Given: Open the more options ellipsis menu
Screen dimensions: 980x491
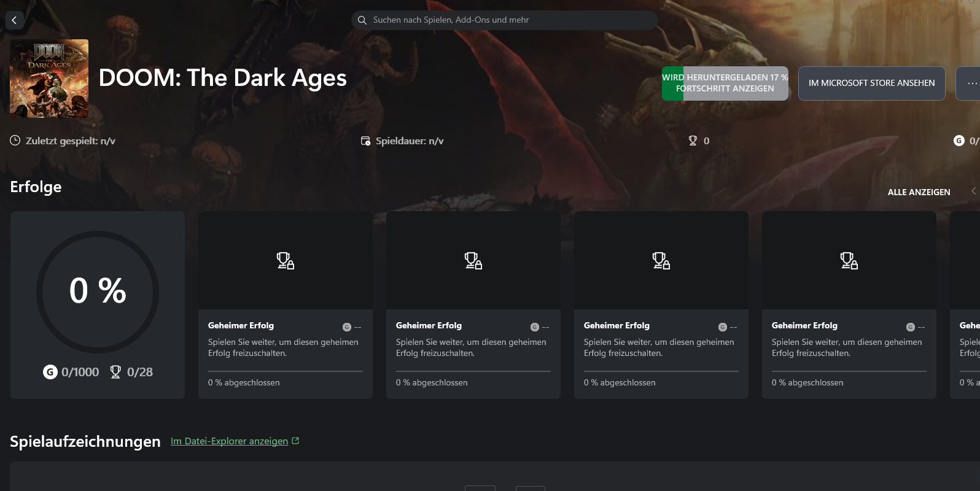Looking at the screenshot, I should coord(971,83).
